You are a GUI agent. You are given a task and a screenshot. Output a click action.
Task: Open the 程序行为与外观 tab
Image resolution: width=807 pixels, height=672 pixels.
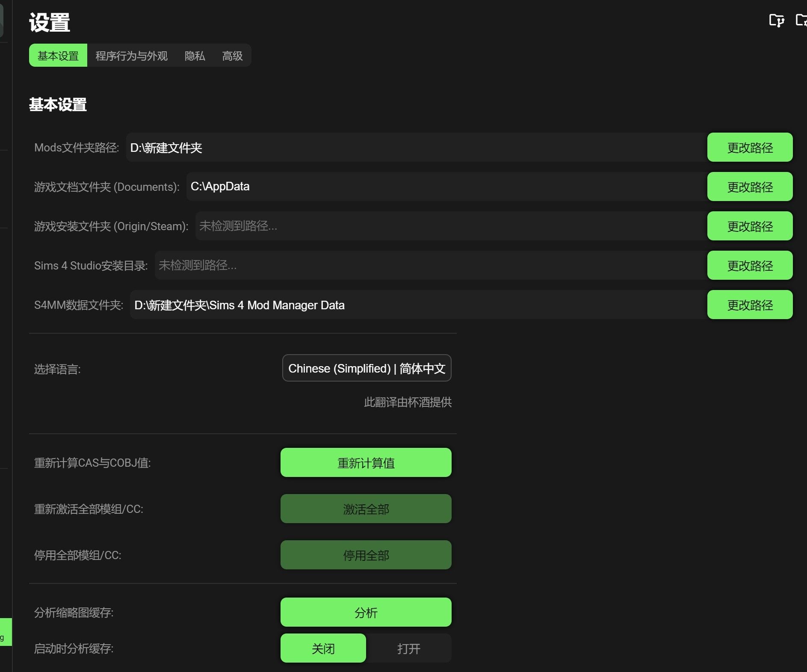131,56
